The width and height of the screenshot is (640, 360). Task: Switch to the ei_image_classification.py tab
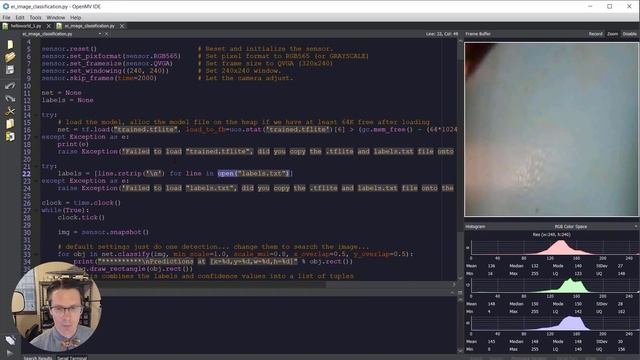(89, 26)
